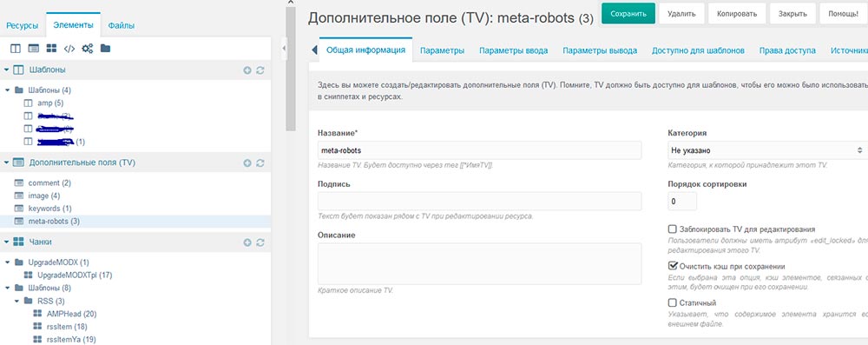
Task: Add a new item in Шаблоны section
Action: pos(247,70)
